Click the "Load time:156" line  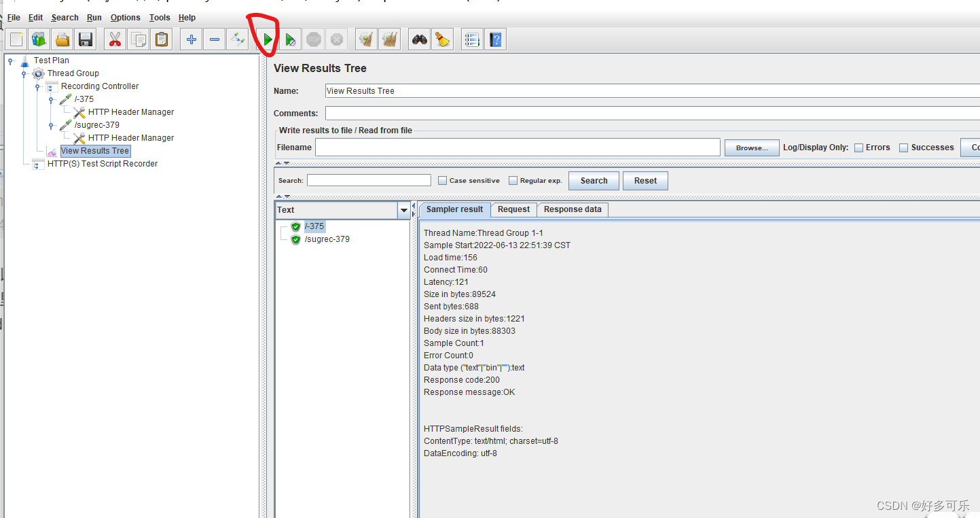[450, 258]
